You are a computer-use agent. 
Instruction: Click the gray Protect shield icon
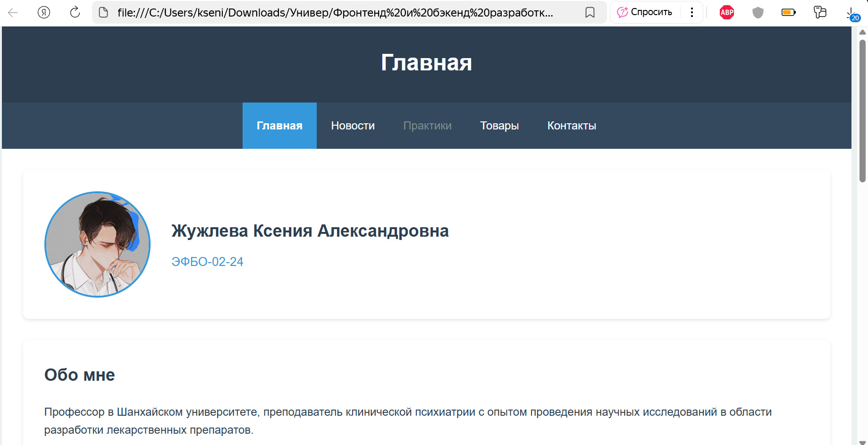[758, 12]
